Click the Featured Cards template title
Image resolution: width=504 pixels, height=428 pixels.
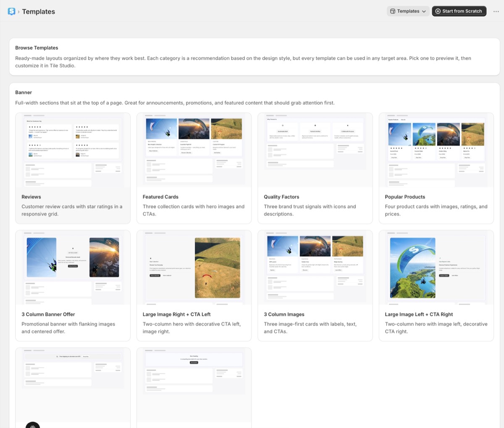(160, 197)
